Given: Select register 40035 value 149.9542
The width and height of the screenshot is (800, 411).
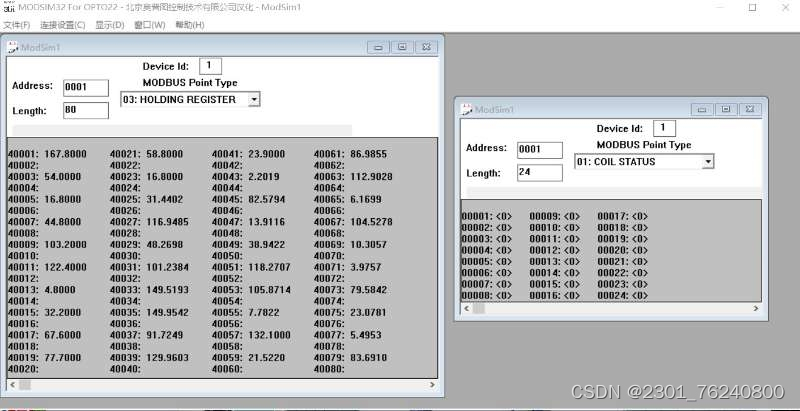Looking at the screenshot, I should click(167, 312).
